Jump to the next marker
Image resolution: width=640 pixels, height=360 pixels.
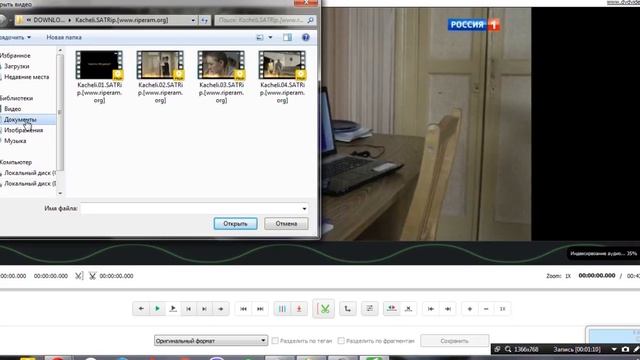(x=260, y=309)
